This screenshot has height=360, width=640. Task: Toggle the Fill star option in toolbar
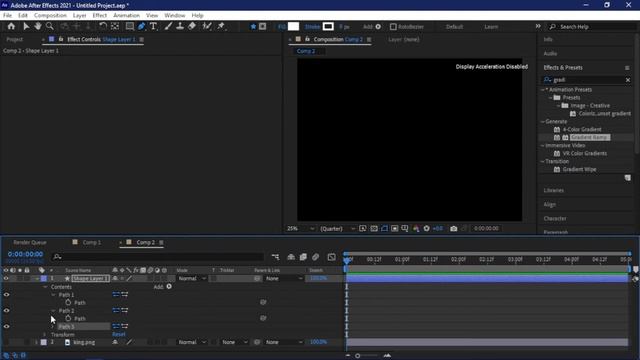(x=253, y=27)
